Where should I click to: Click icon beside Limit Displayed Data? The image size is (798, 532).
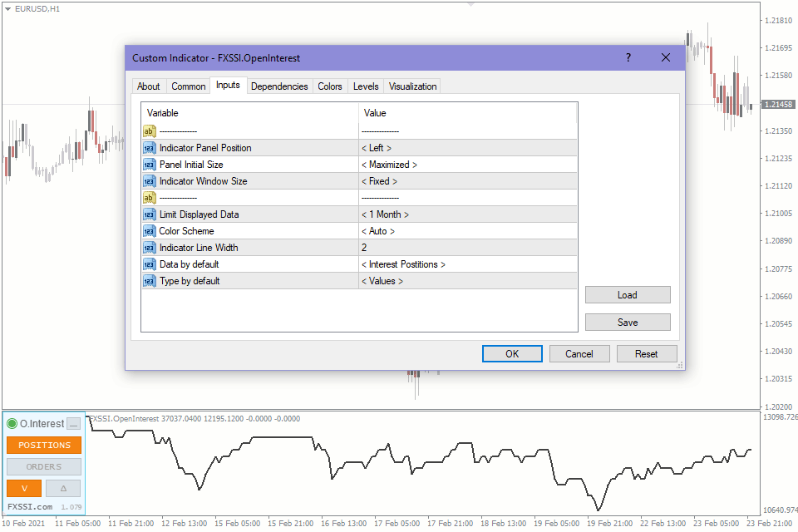point(149,214)
